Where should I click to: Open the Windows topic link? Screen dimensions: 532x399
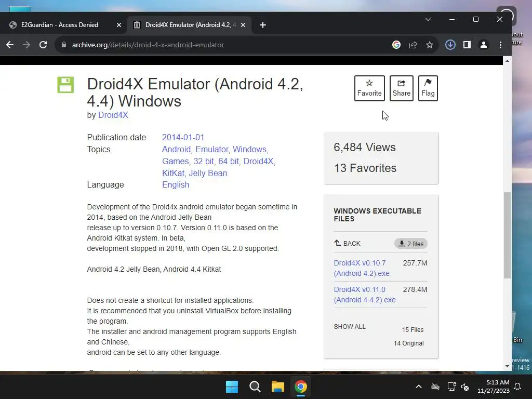pos(249,149)
